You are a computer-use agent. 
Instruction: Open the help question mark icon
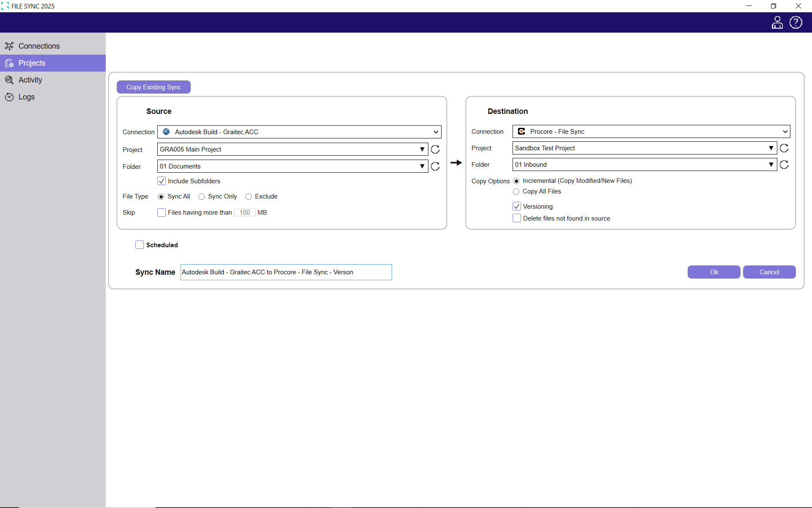pos(796,22)
